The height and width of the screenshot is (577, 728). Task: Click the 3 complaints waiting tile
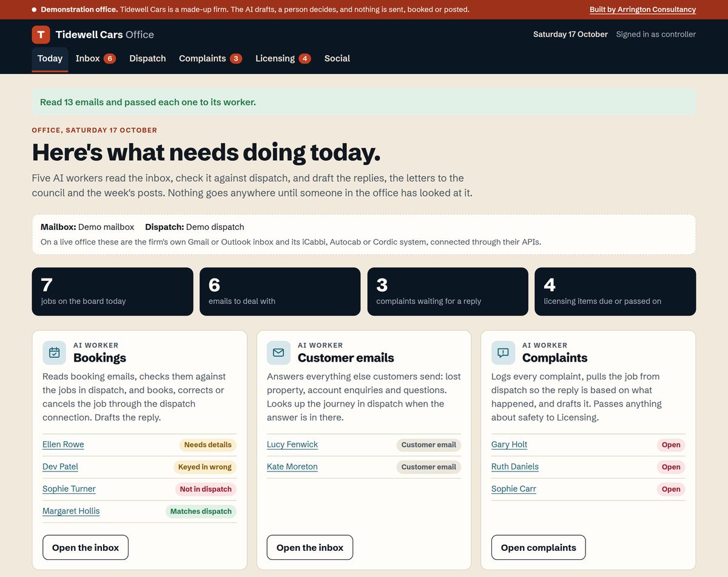point(448,292)
